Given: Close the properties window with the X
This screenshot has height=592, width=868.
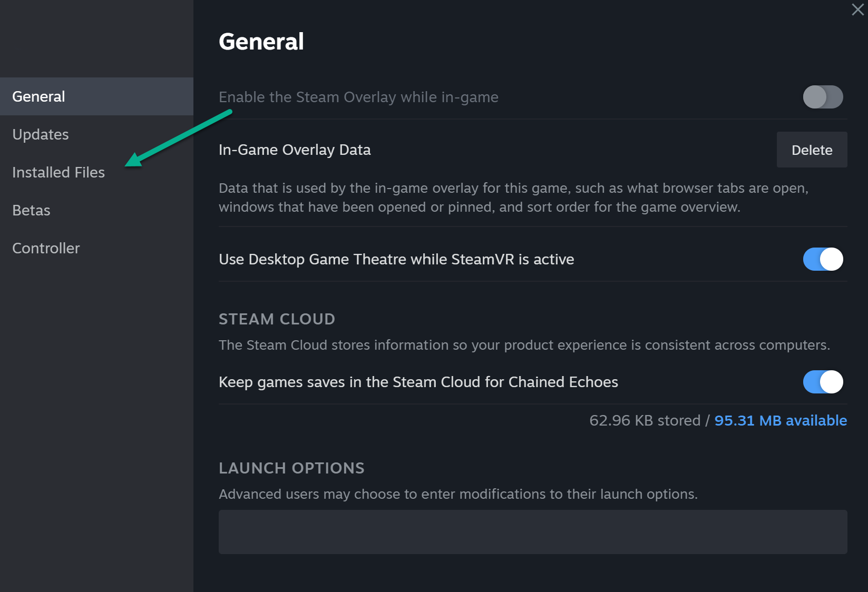Looking at the screenshot, I should pyautogui.click(x=857, y=9).
